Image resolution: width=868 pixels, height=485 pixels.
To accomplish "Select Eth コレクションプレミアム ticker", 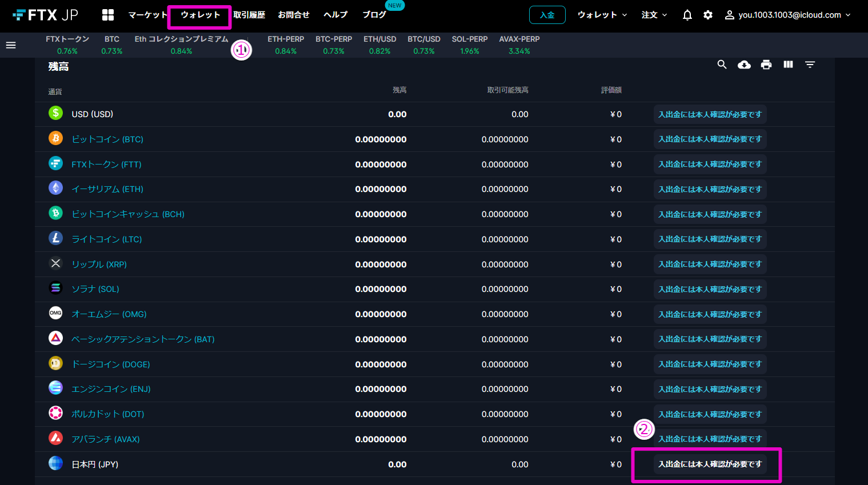I will 181,45.
